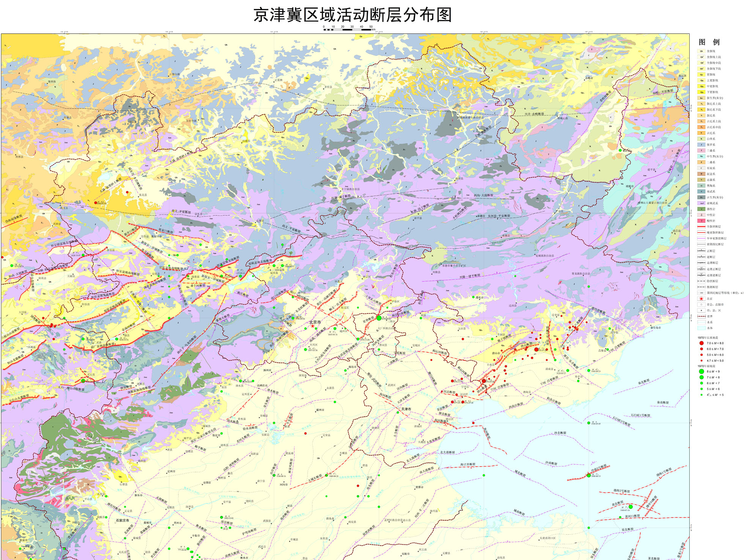The width and height of the screenshot is (747, 560).
Task: Click the 水体 water legend swatch
Action: [x=701, y=328]
